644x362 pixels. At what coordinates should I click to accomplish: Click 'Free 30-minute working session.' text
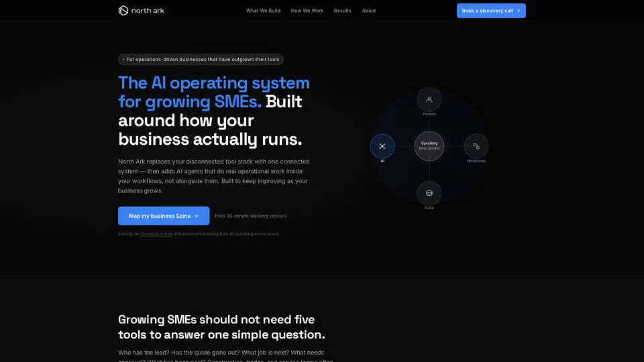pyautogui.click(x=250, y=216)
